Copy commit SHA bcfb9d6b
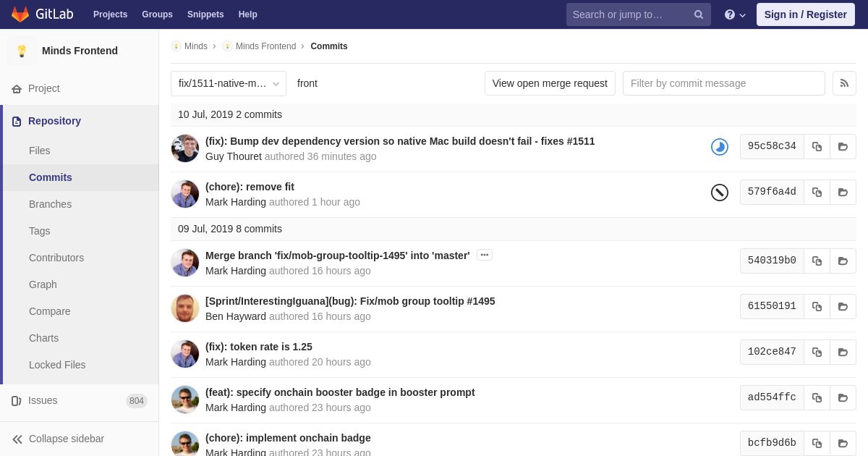This screenshot has width=868, height=456. (817, 443)
